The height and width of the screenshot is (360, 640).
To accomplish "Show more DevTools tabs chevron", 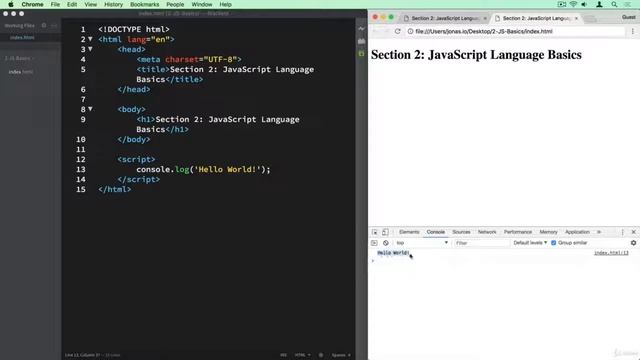I will 599,232.
